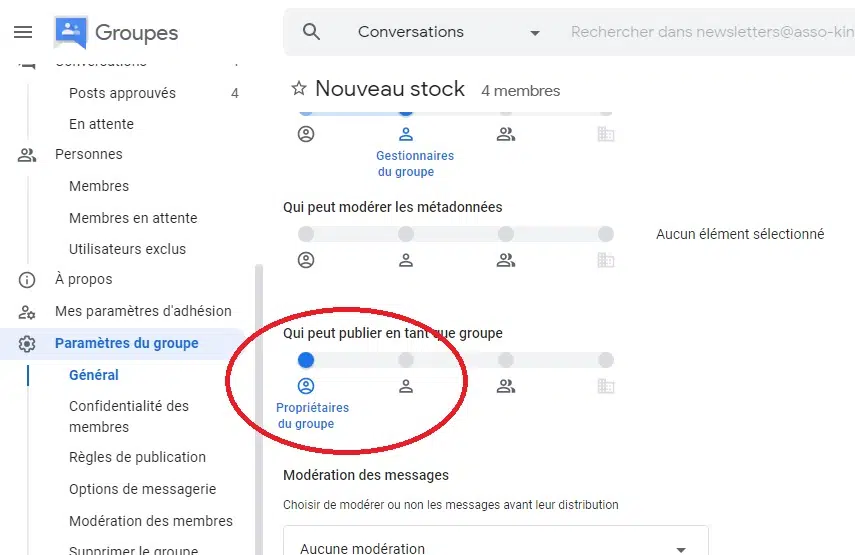Click the Mes paramètres d'adhésion person-gear icon
Viewport: 855px width, 555px height.
(x=27, y=312)
